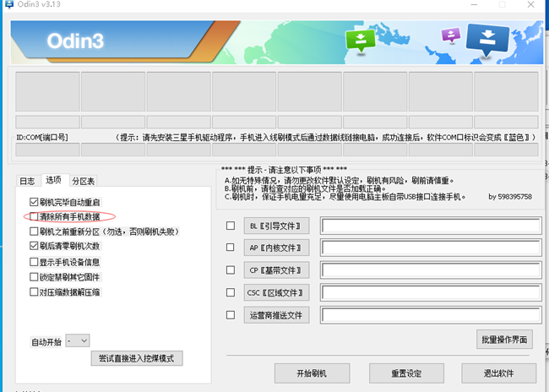This screenshot has height=392, width=549.
Task: Exit via the 退出软件 button
Action: (499, 373)
